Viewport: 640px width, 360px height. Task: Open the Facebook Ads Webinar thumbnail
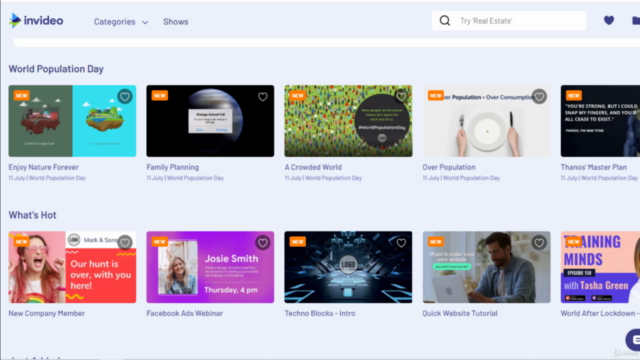[x=210, y=267]
